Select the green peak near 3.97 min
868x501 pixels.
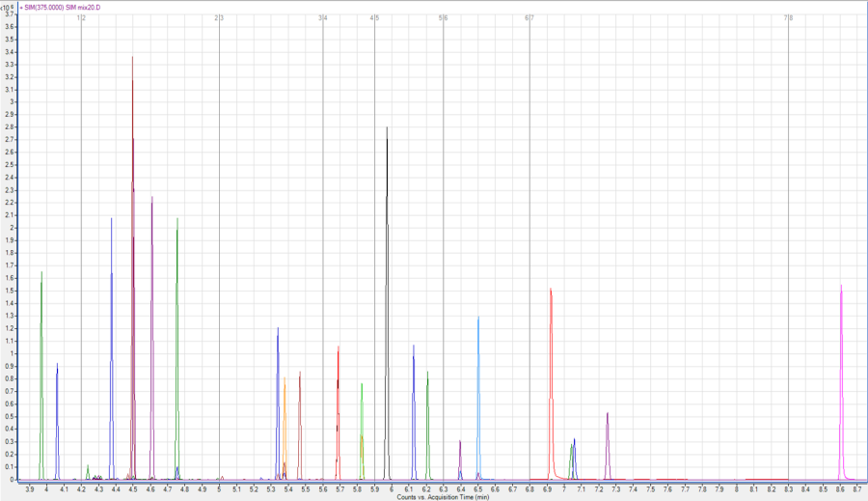(x=41, y=376)
